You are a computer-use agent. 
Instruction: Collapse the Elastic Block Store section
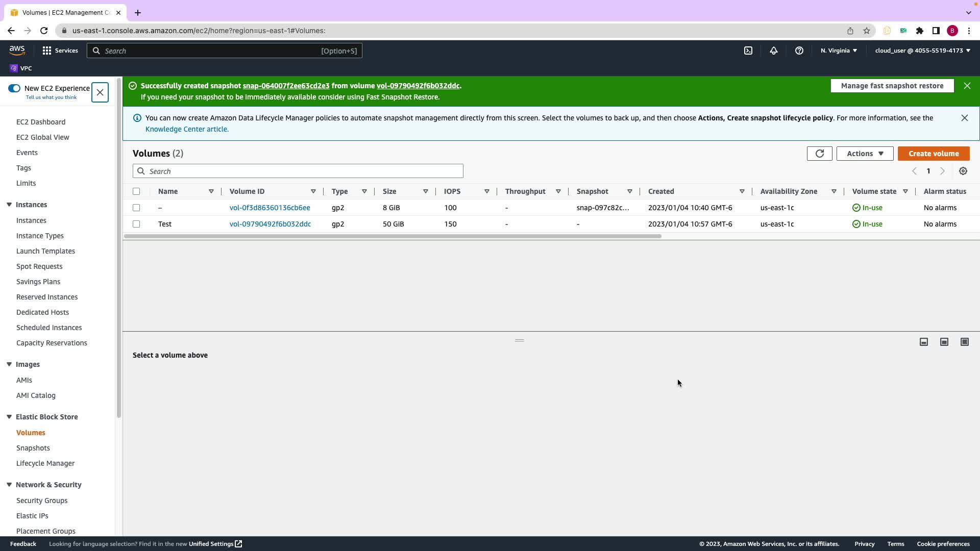click(9, 417)
